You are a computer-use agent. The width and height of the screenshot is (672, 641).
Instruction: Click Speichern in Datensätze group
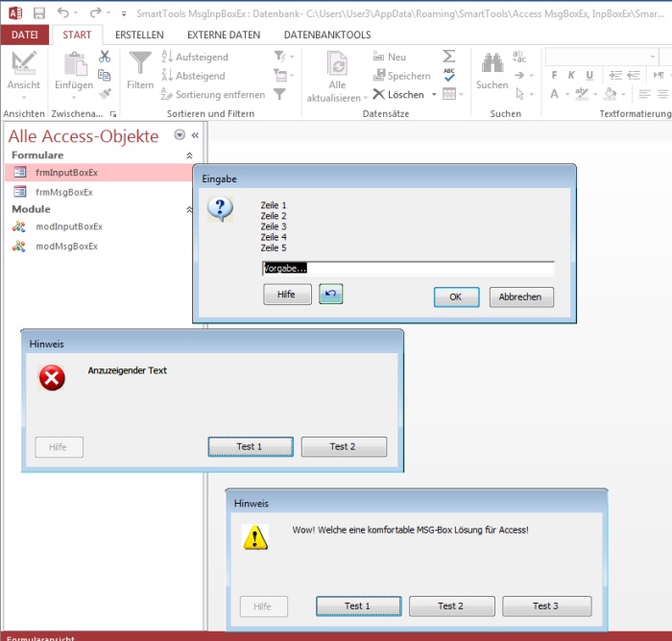402,76
